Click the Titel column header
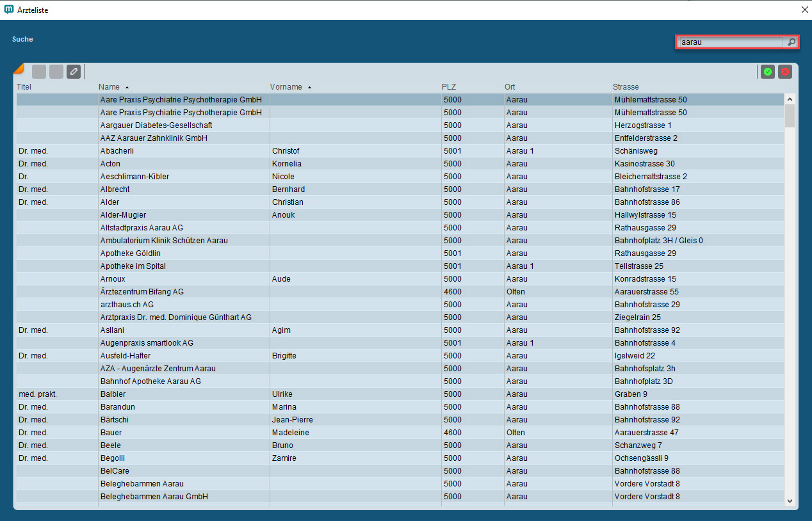Screen dimensions: 812x521 [24, 86]
